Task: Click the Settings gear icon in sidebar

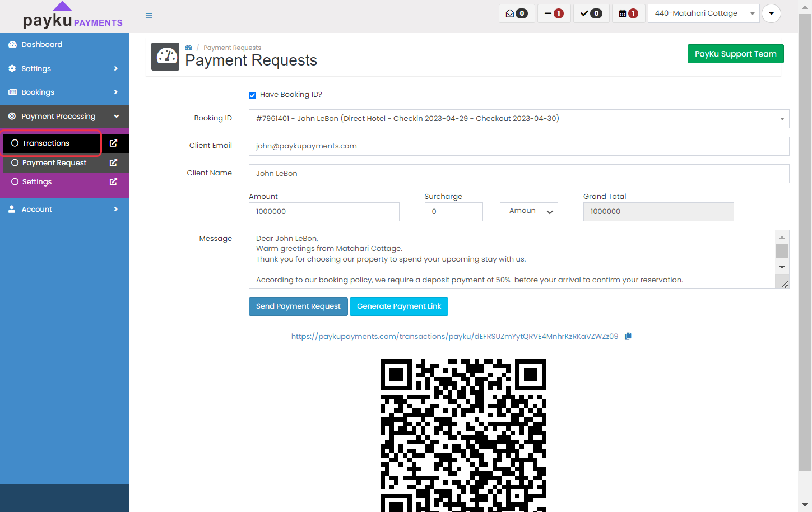Action: [x=12, y=68]
